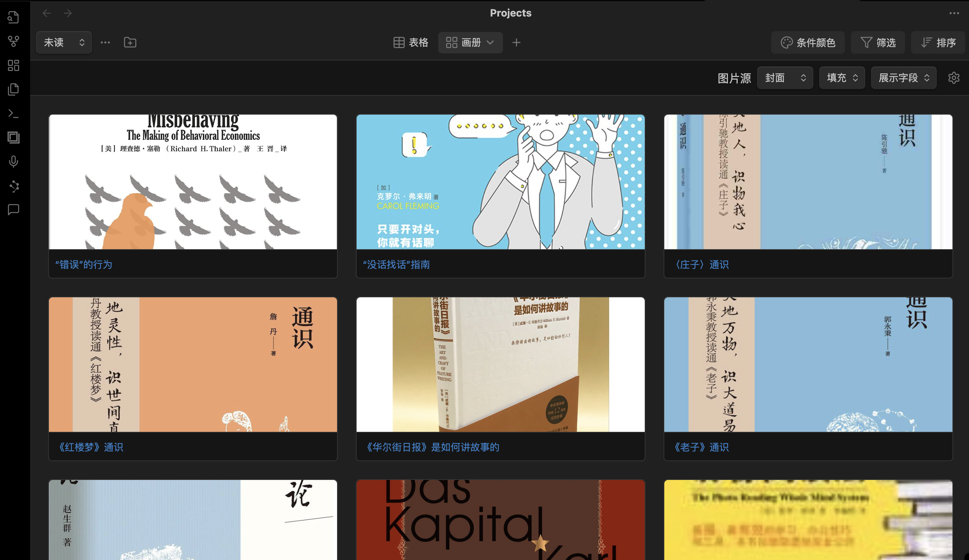The width and height of the screenshot is (969, 560).
Task: Click the Wall Street Journal book cover
Action: click(500, 365)
